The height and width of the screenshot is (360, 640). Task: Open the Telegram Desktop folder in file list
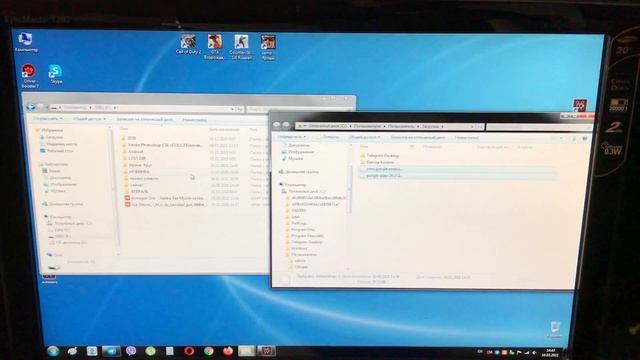tap(380, 156)
